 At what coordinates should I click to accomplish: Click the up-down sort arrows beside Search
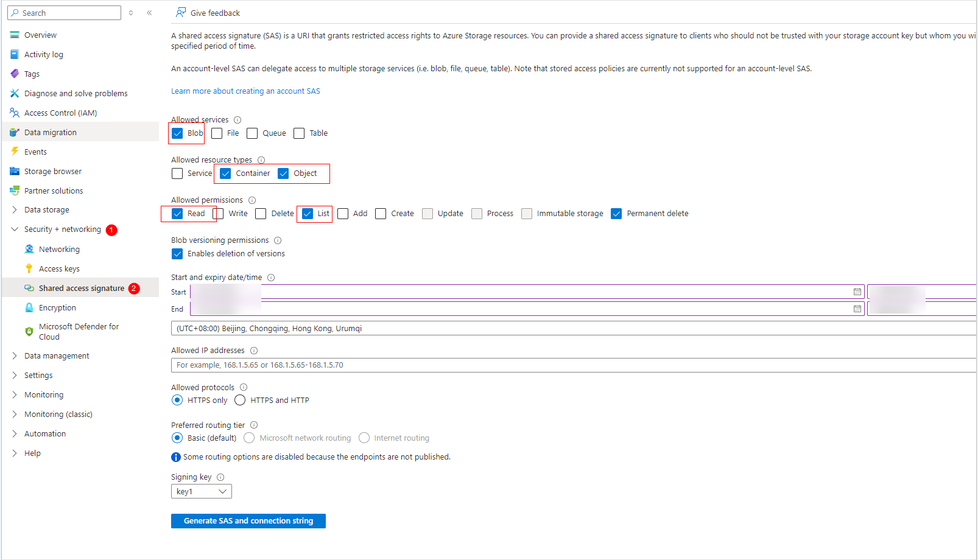coord(131,13)
